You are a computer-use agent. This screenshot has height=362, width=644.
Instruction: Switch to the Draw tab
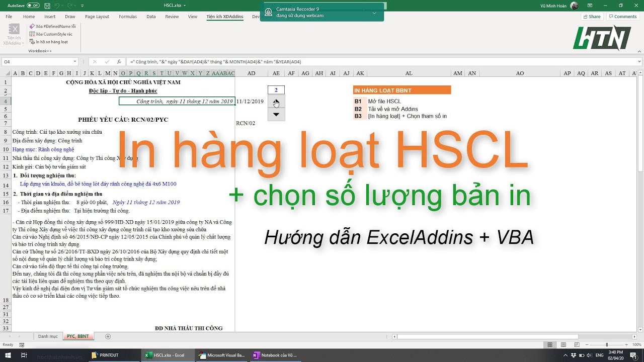click(x=70, y=17)
